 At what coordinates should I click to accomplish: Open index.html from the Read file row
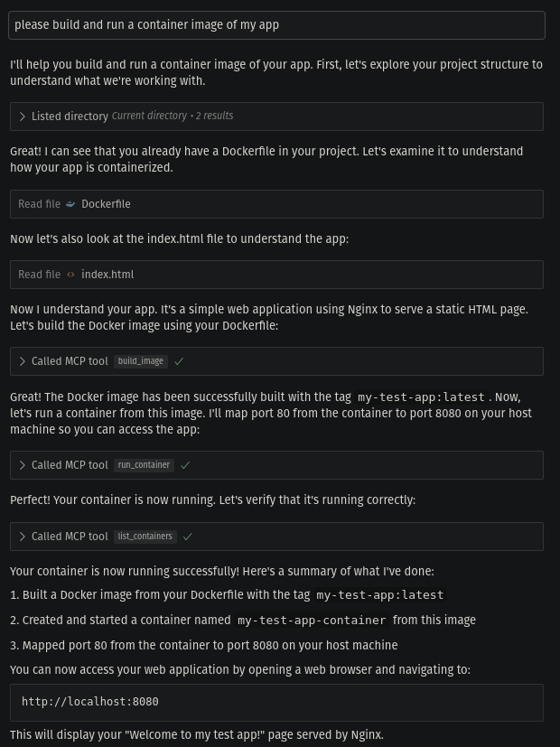107,275
